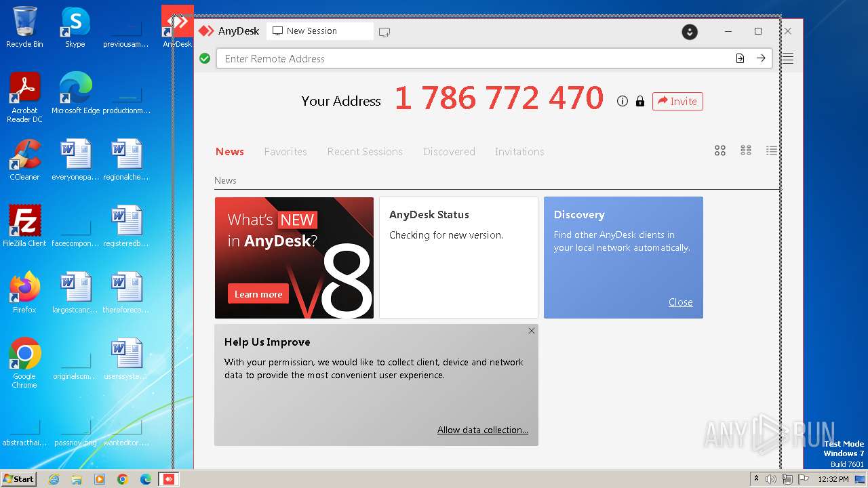Select the New Session tab

(x=319, y=31)
